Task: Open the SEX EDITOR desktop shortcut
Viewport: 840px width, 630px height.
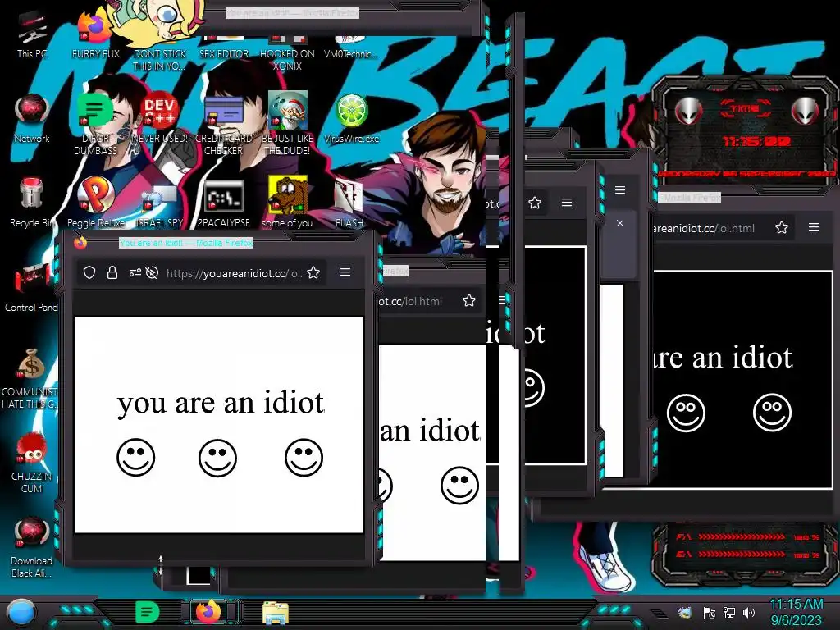Action: point(224,47)
